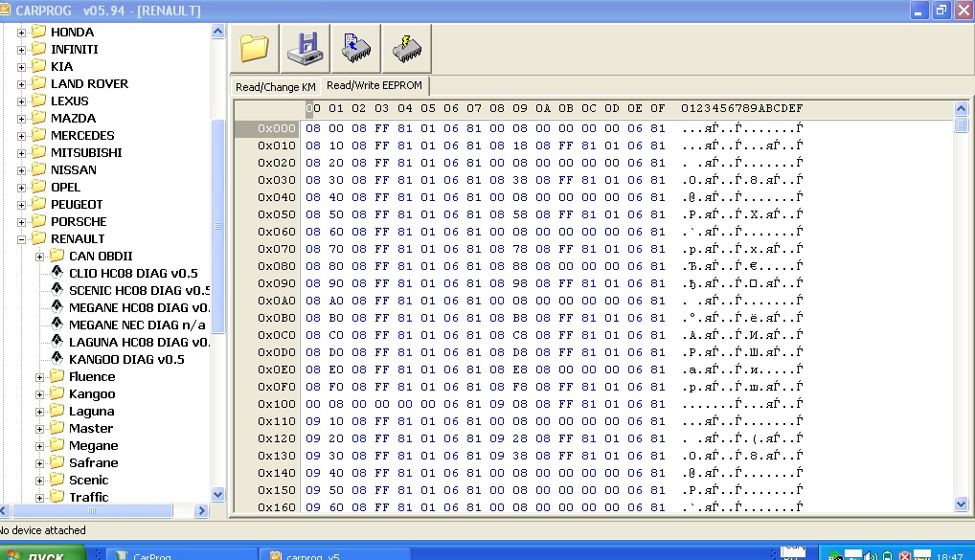975x560 pixels.
Task: Collapse the RENAULT tree node
Action: pyautogui.click(x=22, y=239)
